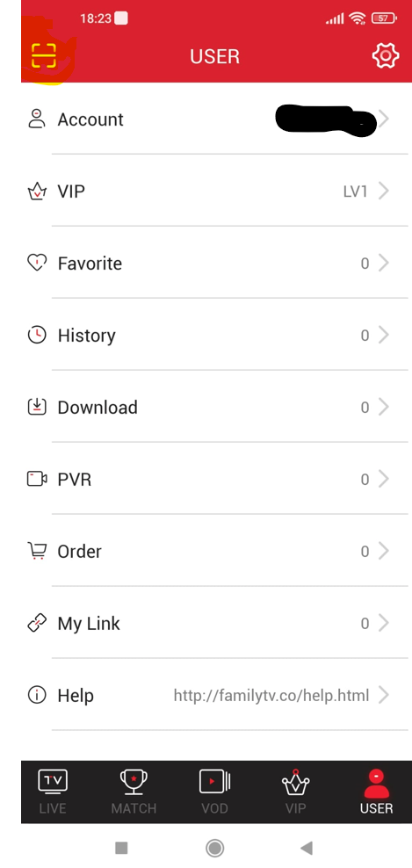Expand the Order row chevron
This screenshot has width=412, height=868.
click(384, 551)
